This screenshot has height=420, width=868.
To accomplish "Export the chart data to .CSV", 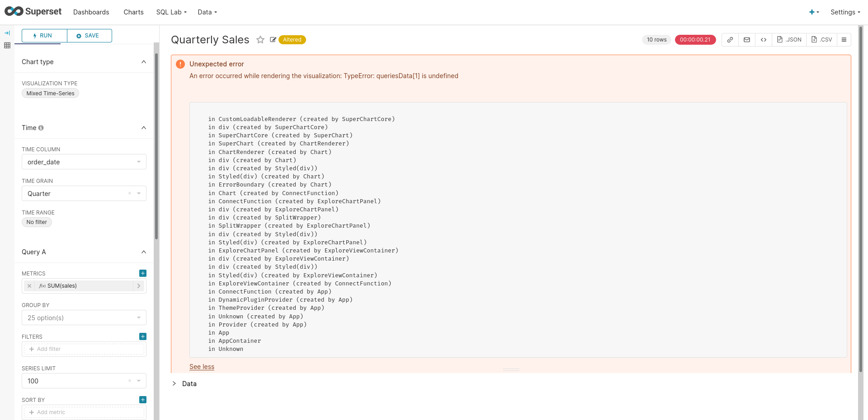I will coord(821,40).
